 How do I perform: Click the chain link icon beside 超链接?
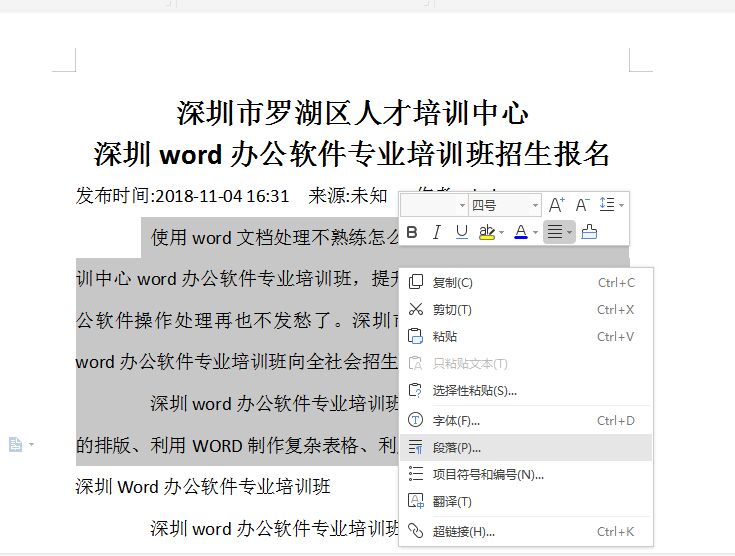point(416,531)
